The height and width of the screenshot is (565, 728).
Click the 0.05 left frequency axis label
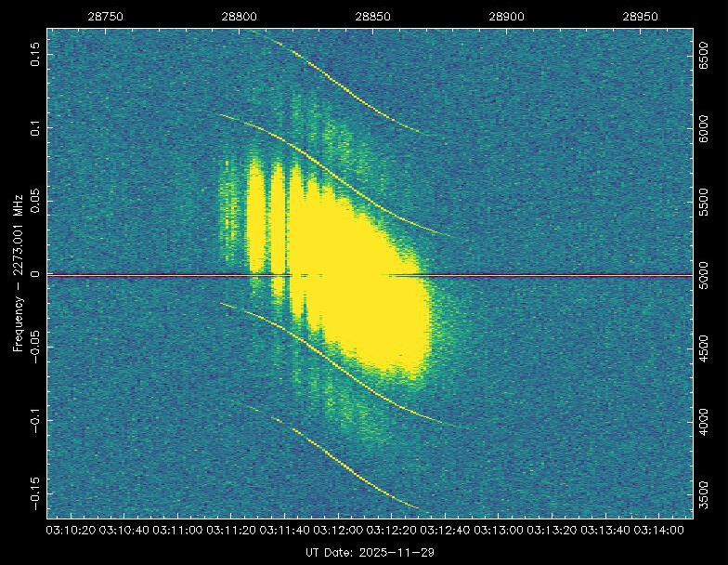(x=35, y=201)
